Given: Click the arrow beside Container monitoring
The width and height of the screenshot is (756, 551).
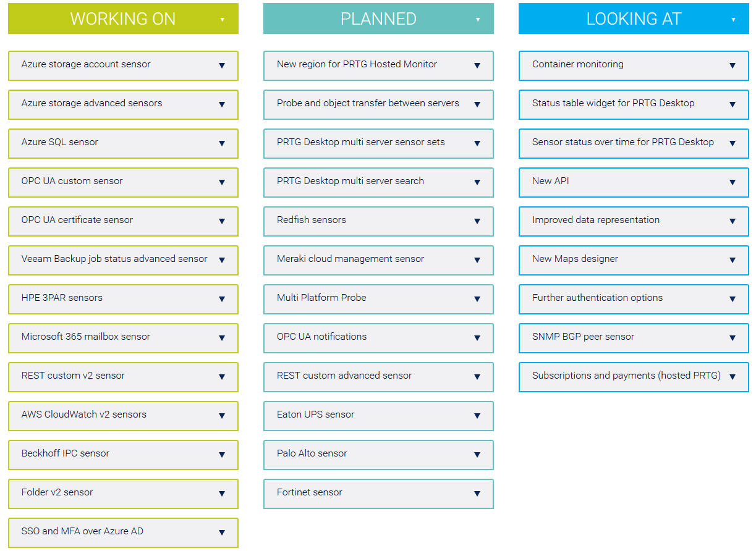Looking at the screenshot, I should pyautogui.click(x=733, y=65).
